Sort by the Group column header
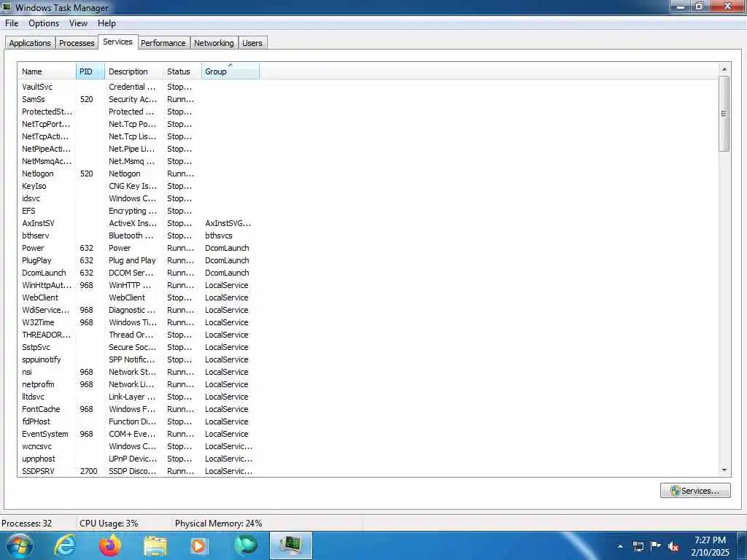Viewport: 747px width, 560px height. (231, 71)
